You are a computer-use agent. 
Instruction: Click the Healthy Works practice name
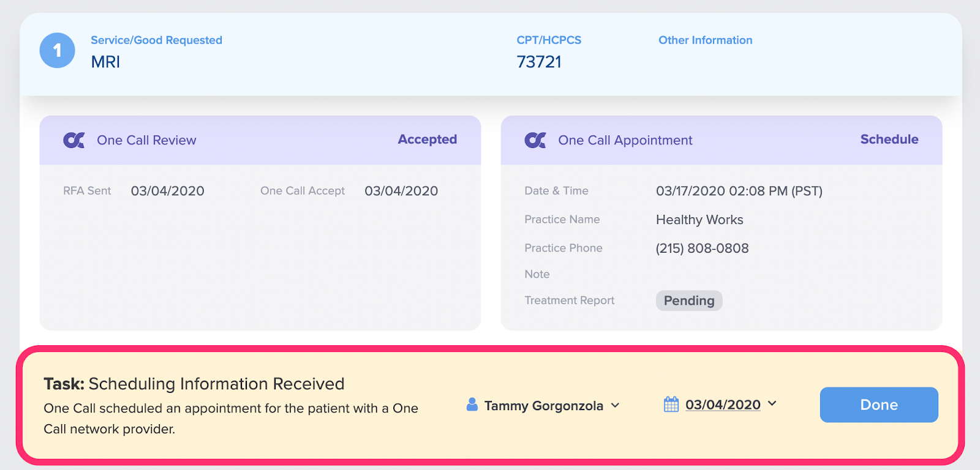point(699,220)
